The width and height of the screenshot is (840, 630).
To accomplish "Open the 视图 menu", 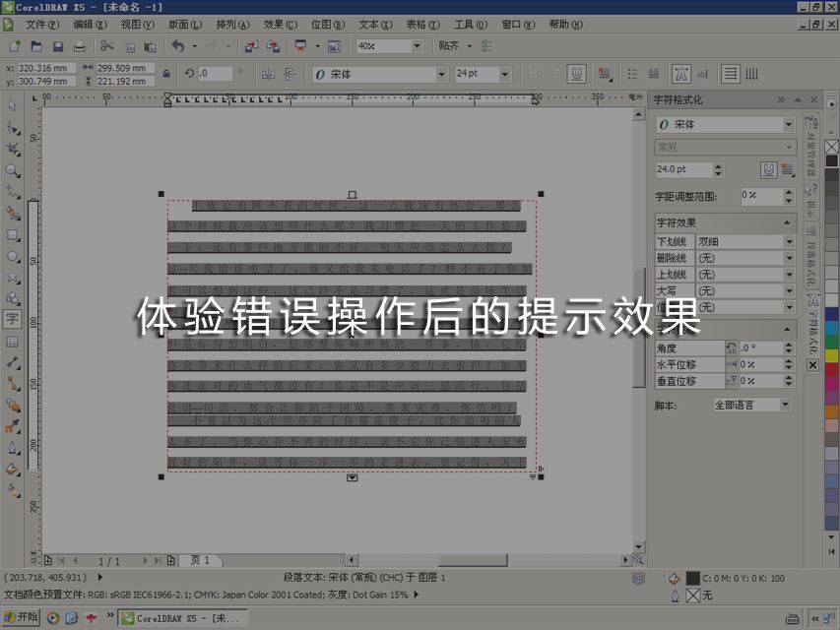I will (x=138, y=24).
